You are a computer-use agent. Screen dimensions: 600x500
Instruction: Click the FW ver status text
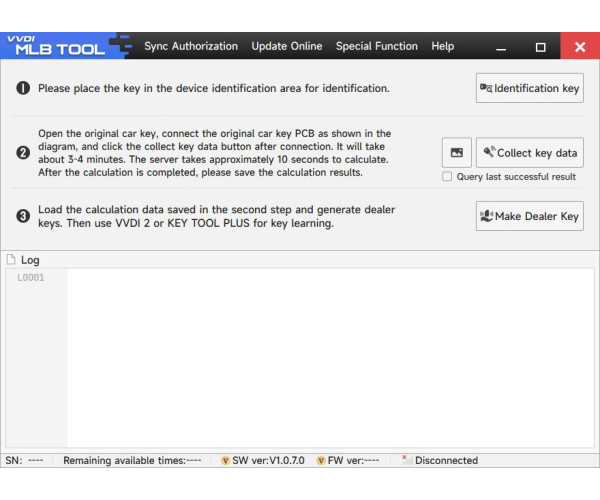[354, 460]
